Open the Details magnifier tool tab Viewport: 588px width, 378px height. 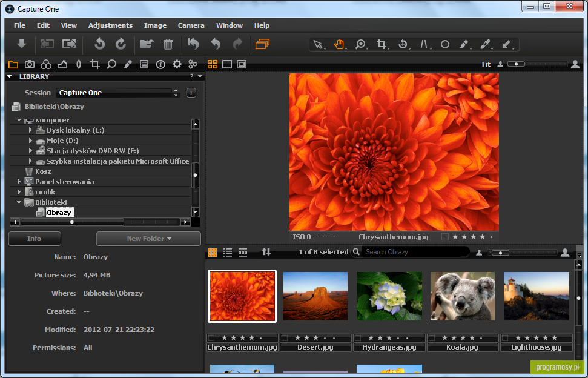111,64
